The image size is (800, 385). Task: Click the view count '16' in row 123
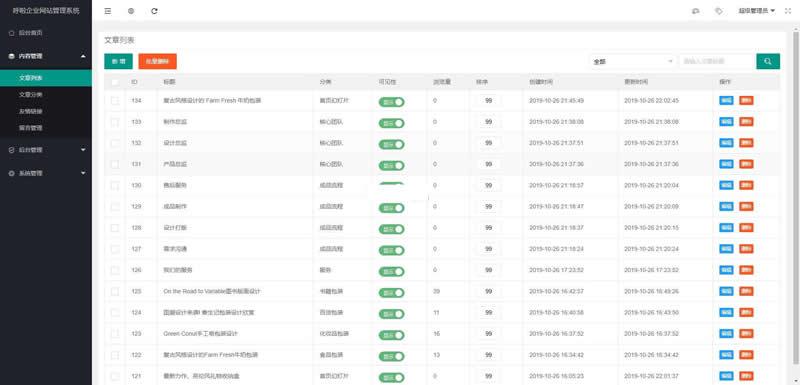click(436, 333)
